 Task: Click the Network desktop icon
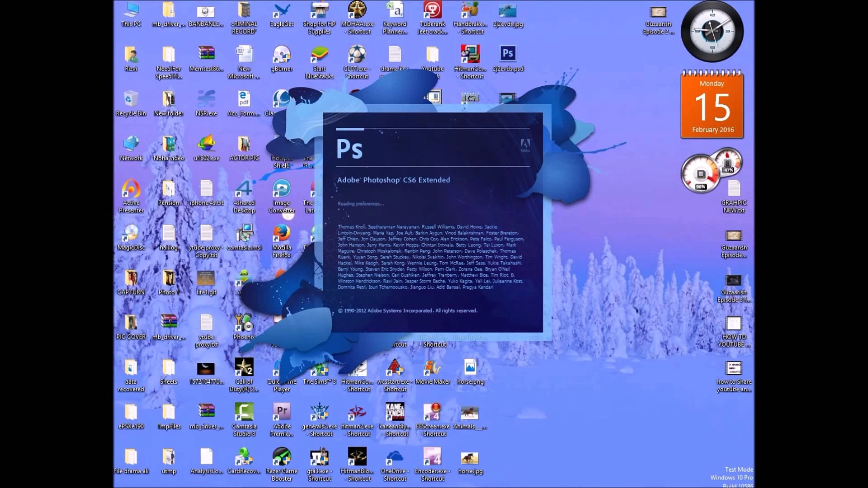tap(131, 145)
